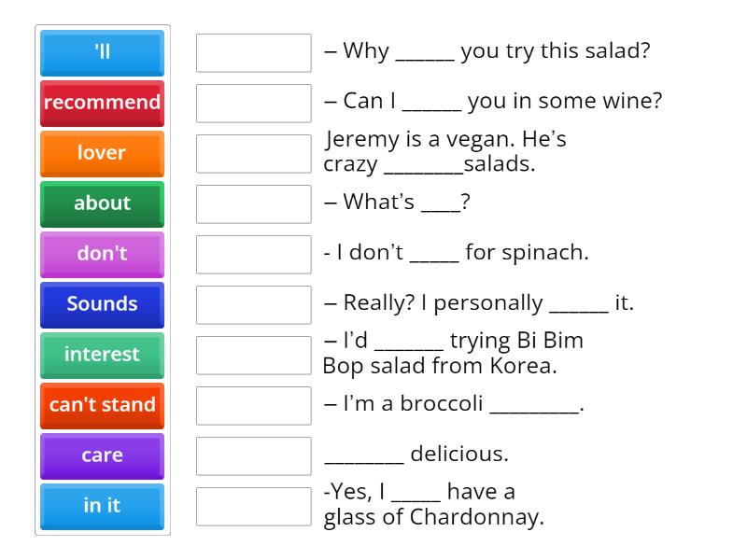The image size is (747, 560).
Task: Click the answer box beside the salad question
Action: point(253,53)
